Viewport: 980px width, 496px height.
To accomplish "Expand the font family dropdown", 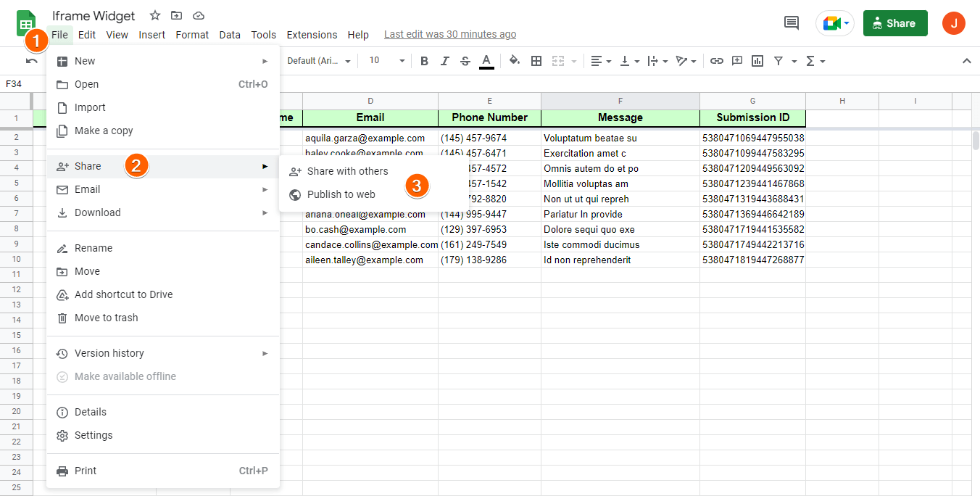I will pyautogui.click(x=319, y=61).
